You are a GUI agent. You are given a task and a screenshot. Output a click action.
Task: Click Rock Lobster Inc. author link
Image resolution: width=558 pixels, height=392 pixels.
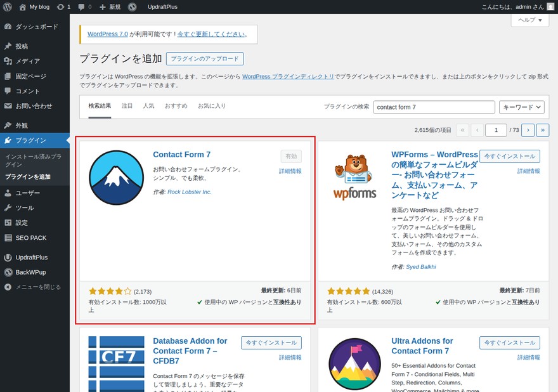pyautogui.click(x=190, y=192)
